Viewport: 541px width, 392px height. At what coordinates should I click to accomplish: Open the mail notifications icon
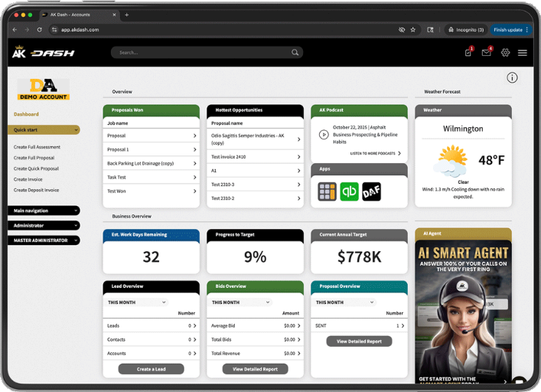486,53
